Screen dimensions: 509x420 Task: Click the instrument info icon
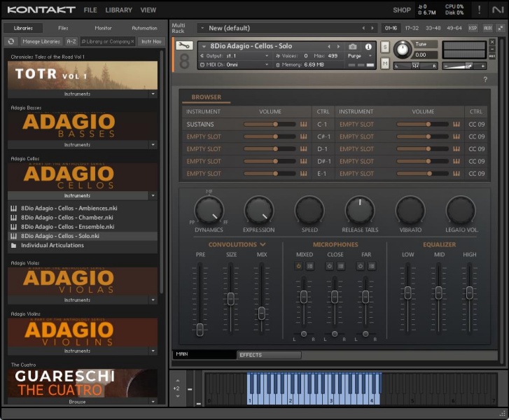click(368, 46)
